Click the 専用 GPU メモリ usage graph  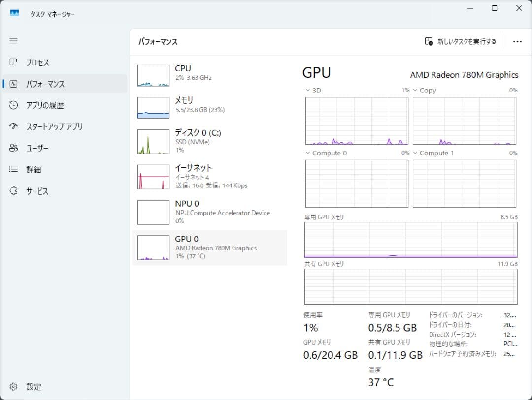pos(410,241)
